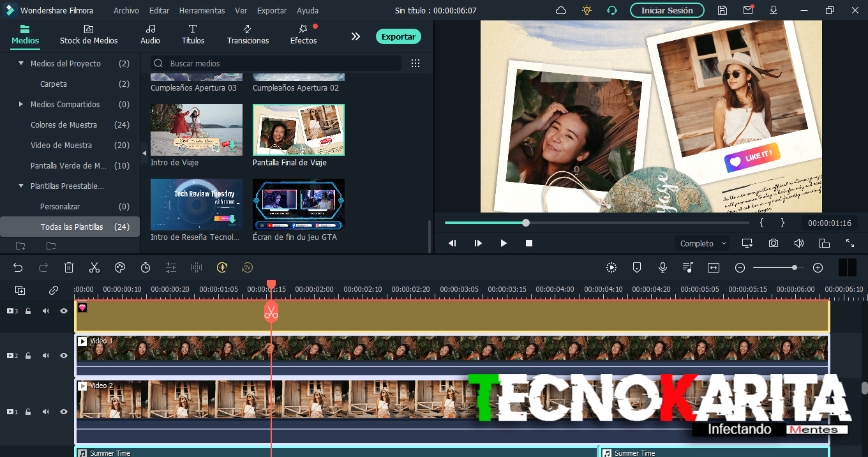Expand Medios Compartidos tree node

click(21, 104)
